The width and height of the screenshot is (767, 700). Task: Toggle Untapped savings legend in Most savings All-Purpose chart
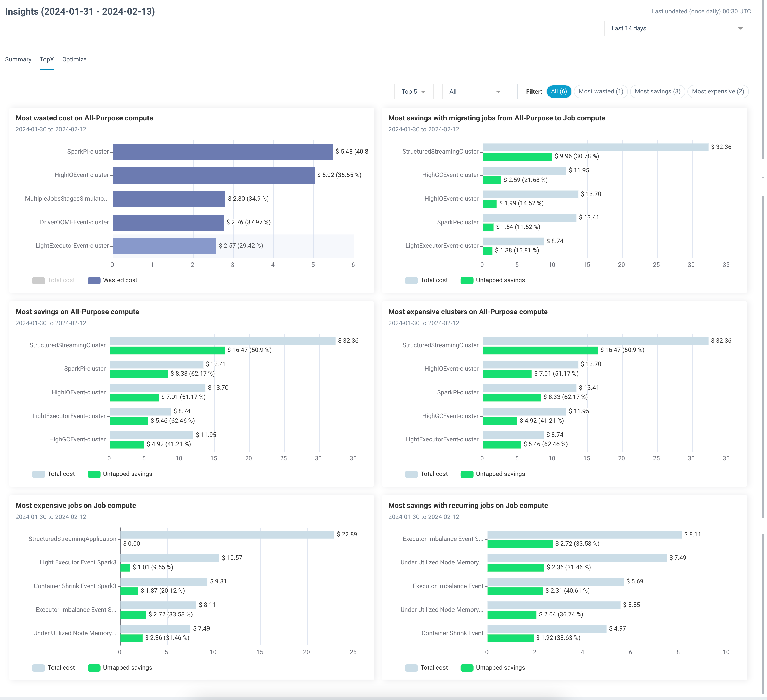tap(119, 474)
